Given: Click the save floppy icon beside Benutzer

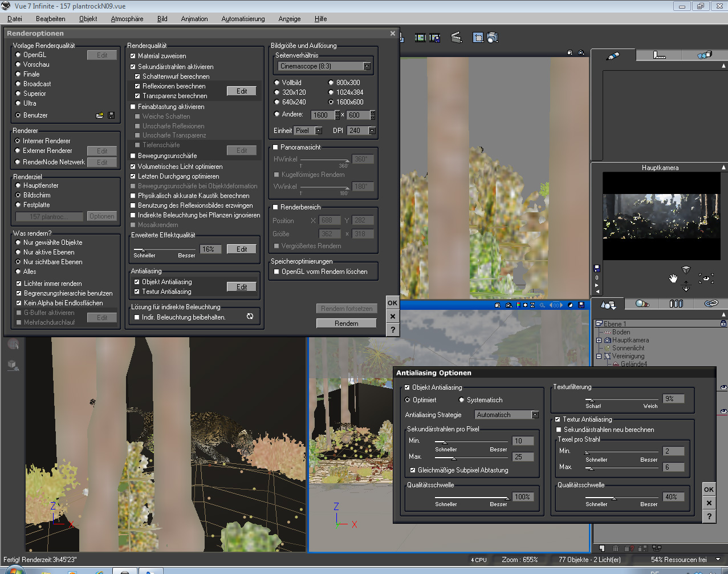Looking at the screenshot, I should (x=111, y=115).
